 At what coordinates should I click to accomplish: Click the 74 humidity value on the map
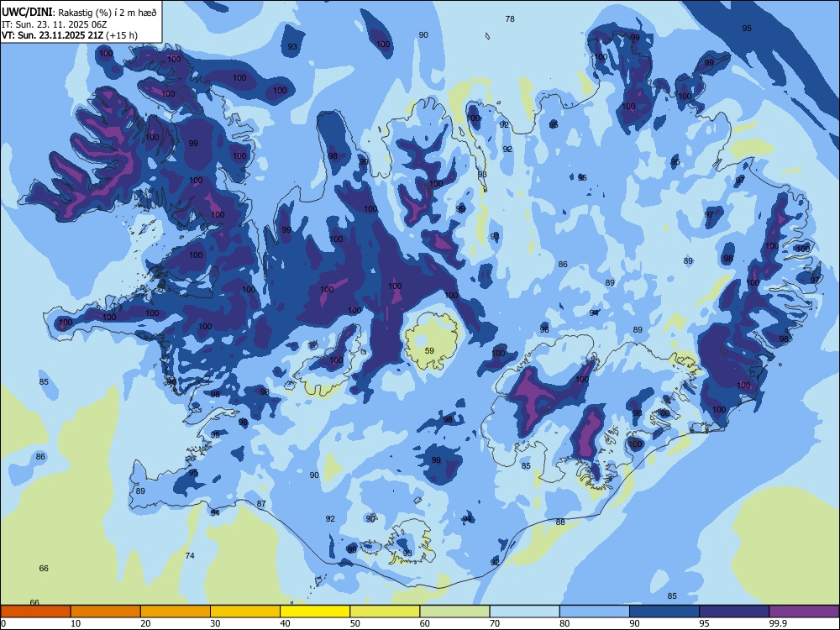pyautogui.click(x=190, y=555)
